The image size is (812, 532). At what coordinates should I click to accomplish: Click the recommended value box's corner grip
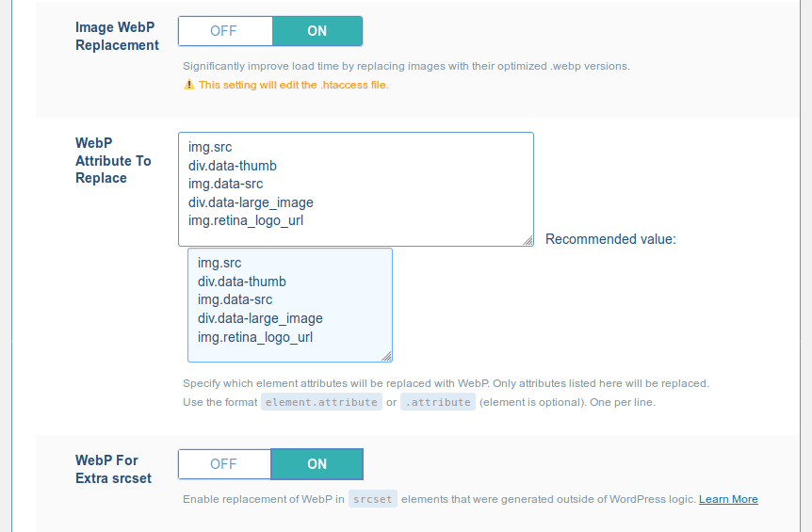[386, 356]
